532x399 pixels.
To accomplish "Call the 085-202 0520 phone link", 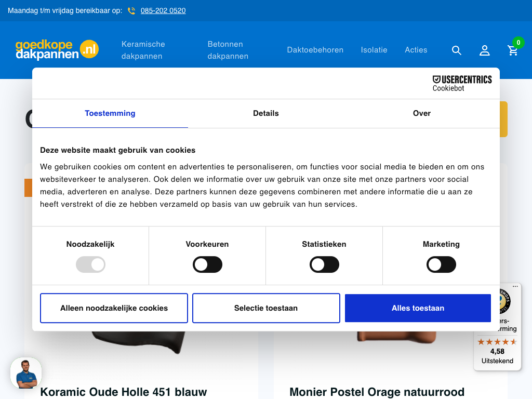I will [x=163, y=11].
